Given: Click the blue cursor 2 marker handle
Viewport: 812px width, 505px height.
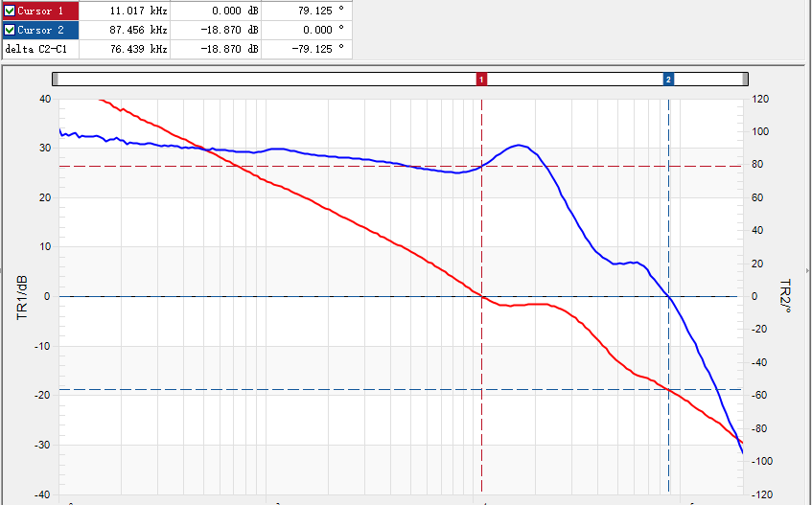Looking at the screenshot, I should click(x=668, y=80).
